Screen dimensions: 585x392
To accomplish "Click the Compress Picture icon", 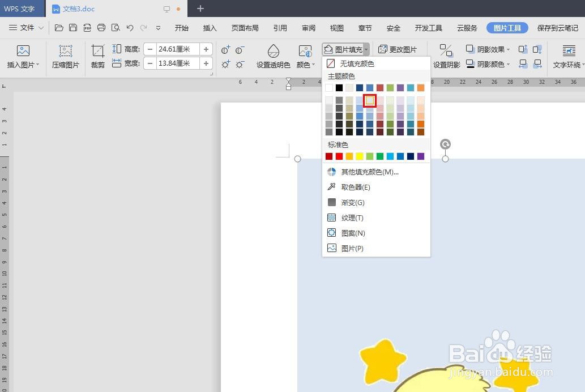I will 65,51.
